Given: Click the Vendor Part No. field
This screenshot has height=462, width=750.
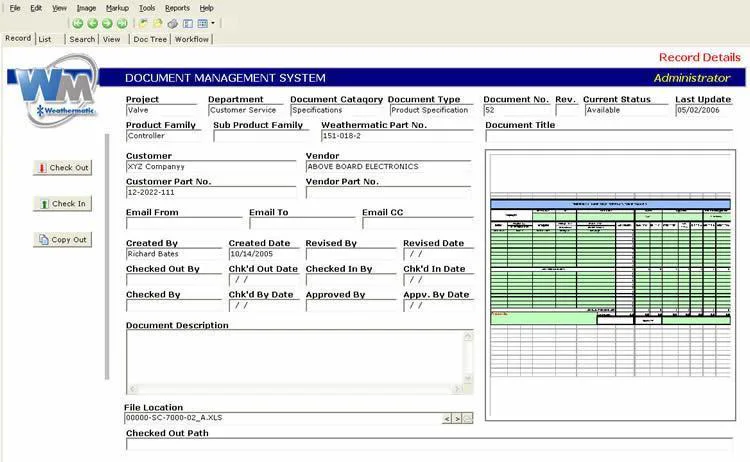Looking at the screenshot, I should point(388,193).
